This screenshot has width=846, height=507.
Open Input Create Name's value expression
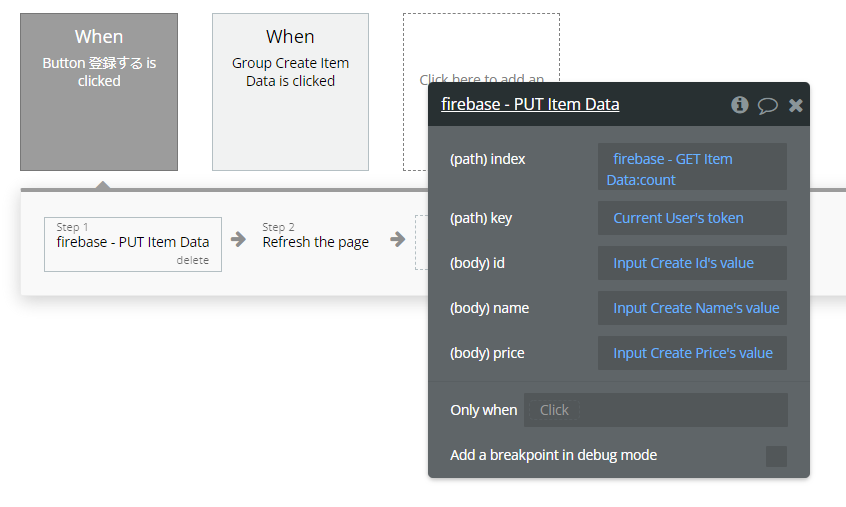coord(692,308)
